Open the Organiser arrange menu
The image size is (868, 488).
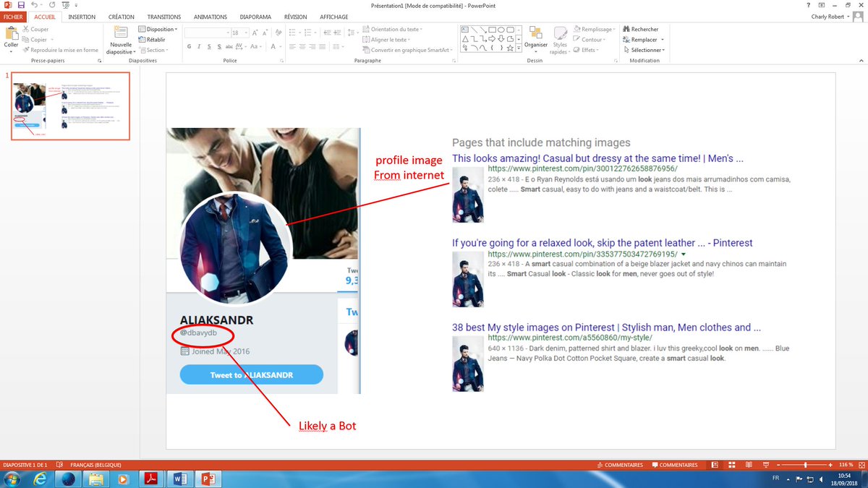point(536,38)
